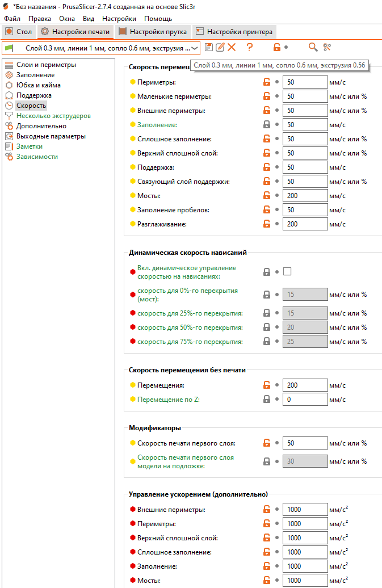Image resolution: width=382 pixels, height=588 pixels.
Task: Click the lock icon for Мосты acceleration
Action: 267,580
